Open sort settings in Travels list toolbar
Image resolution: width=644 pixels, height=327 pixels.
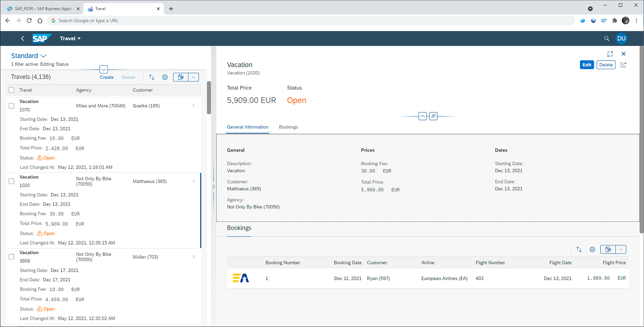coord(152,77)
